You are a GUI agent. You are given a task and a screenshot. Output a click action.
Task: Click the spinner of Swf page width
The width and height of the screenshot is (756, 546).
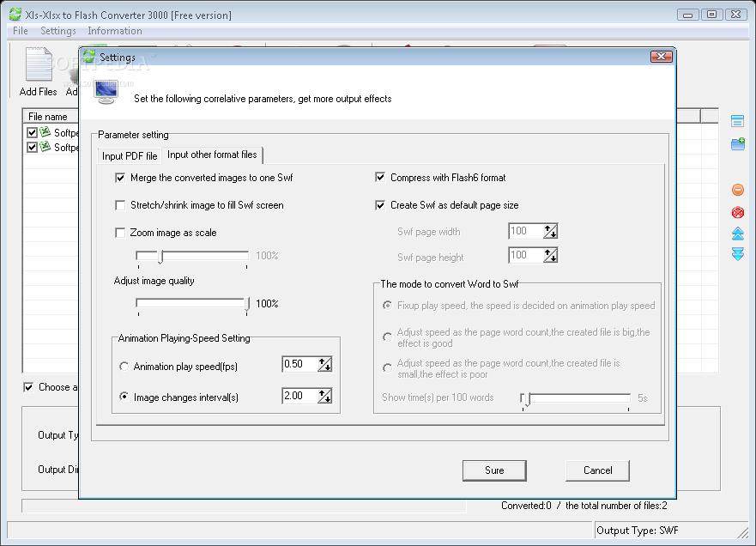(551, 232)
